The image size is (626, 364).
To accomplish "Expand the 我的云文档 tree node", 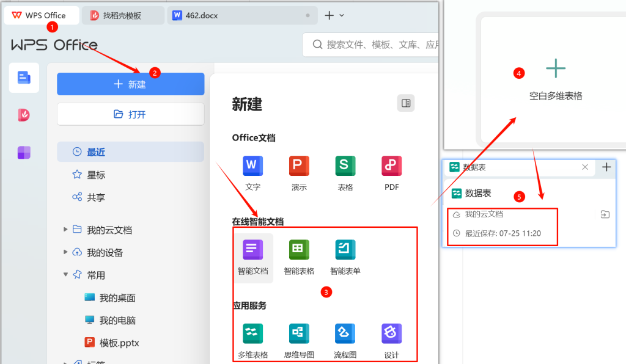I will coord(65,229).
